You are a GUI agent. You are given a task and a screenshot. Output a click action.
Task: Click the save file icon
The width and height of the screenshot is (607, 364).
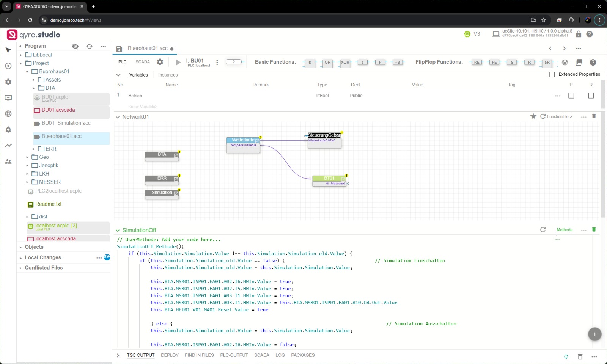pyautogui.click(x=119, y=49)
